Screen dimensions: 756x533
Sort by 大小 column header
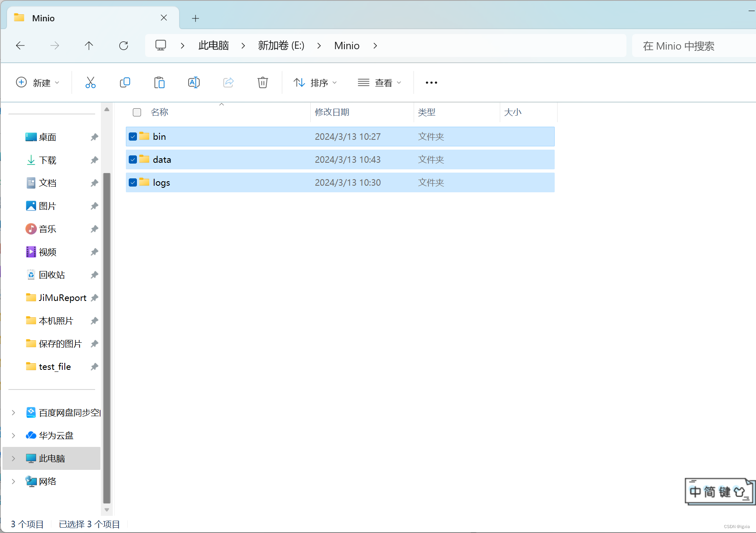513,112
